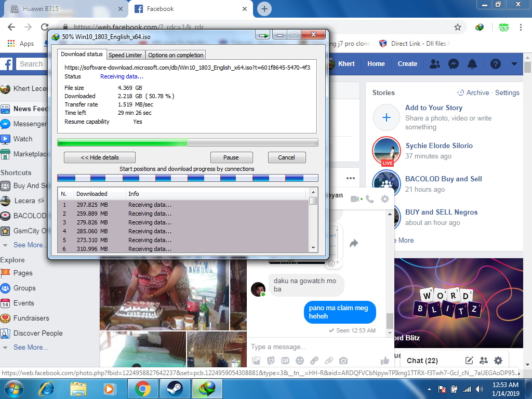Cancel the download in IDM
The width and height of the screenshot is (532, 399).
click(287, 157)
